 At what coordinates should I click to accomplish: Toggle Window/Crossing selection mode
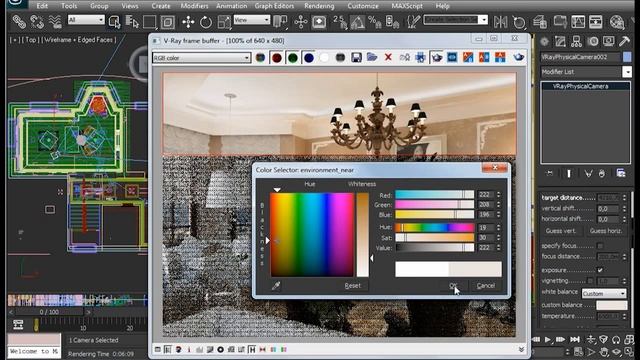pyautogui.click(x=167, y=22)
